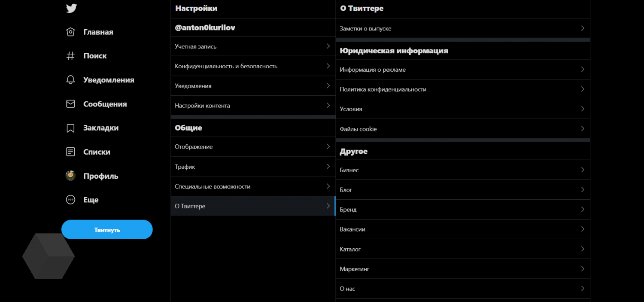Open the Главная home icon
This screenshot has width=644, height=302.
point(71,32)
